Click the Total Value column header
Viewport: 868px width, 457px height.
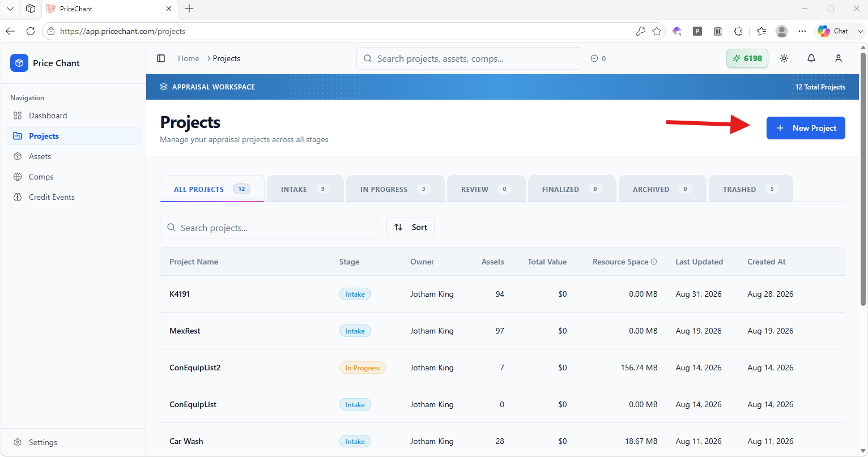(547, 262)
